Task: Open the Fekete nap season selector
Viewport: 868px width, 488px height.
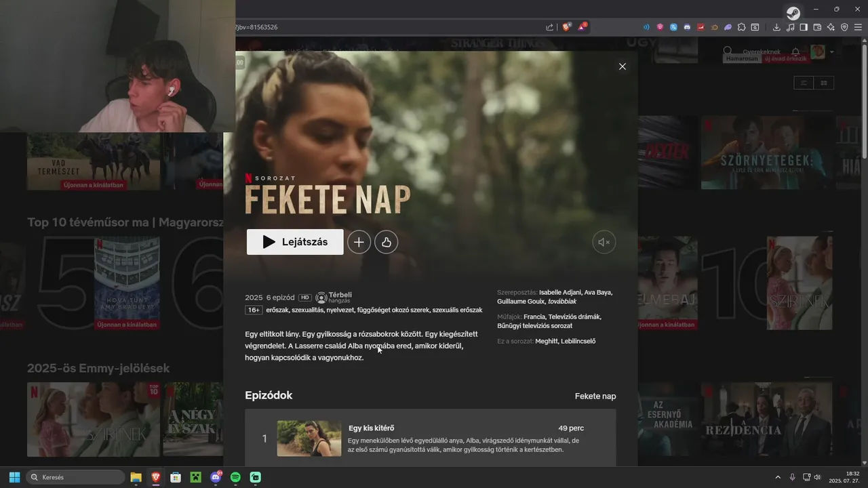Action: click(595, 396)
